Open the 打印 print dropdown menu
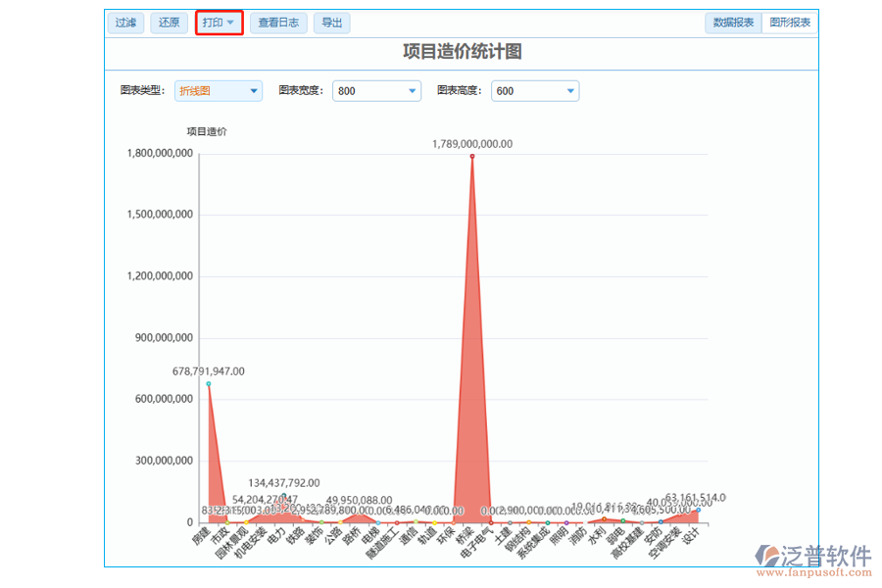This screenshot has width=882, height=588. (219, 23)
